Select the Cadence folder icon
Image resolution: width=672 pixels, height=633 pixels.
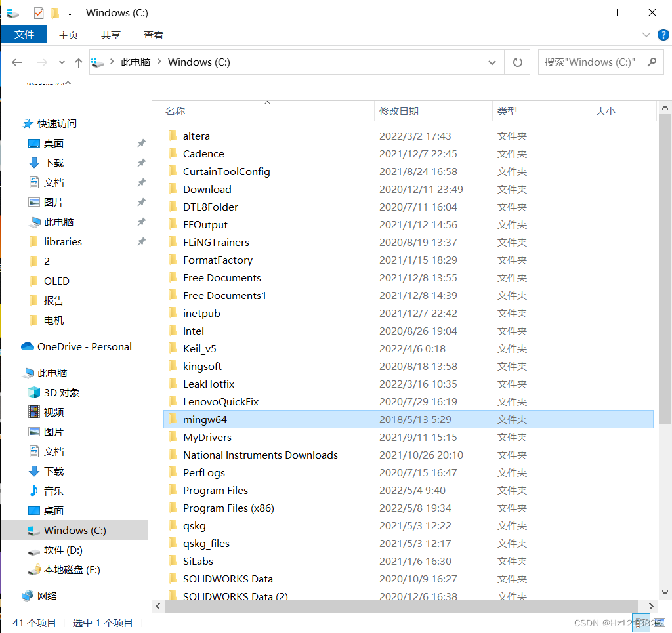(173, 153)
